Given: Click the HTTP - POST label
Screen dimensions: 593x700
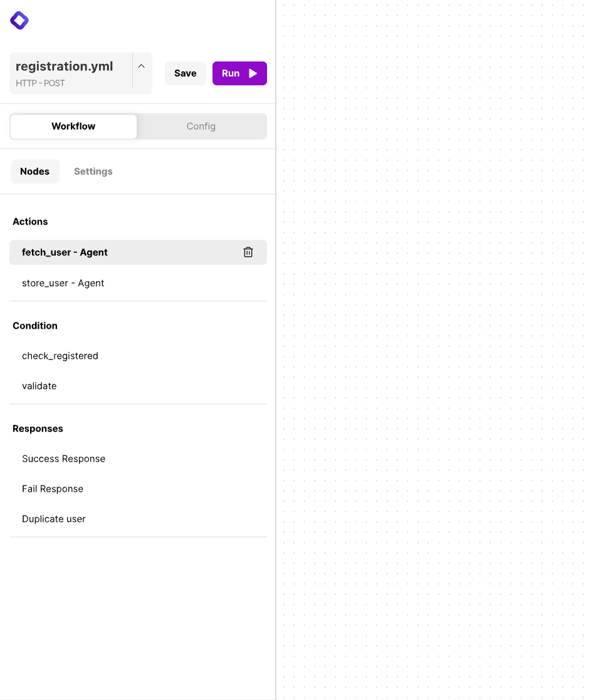Looking at the screenshot, I should [x=39, y=83].
